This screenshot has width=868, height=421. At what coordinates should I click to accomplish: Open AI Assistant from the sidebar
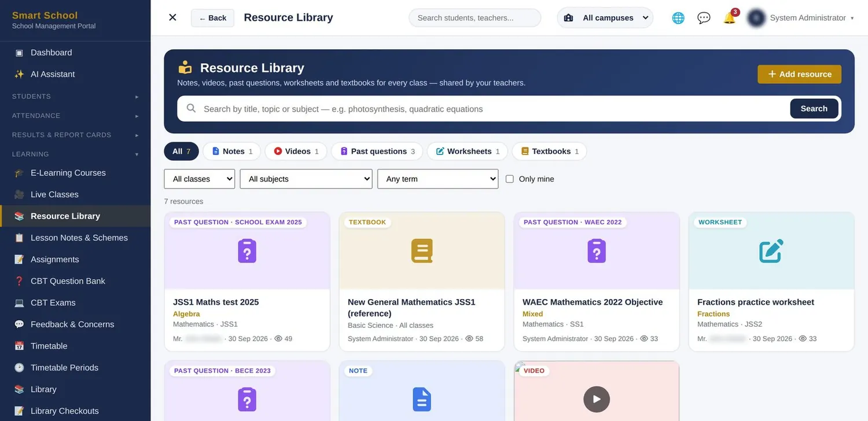point(75,74)
